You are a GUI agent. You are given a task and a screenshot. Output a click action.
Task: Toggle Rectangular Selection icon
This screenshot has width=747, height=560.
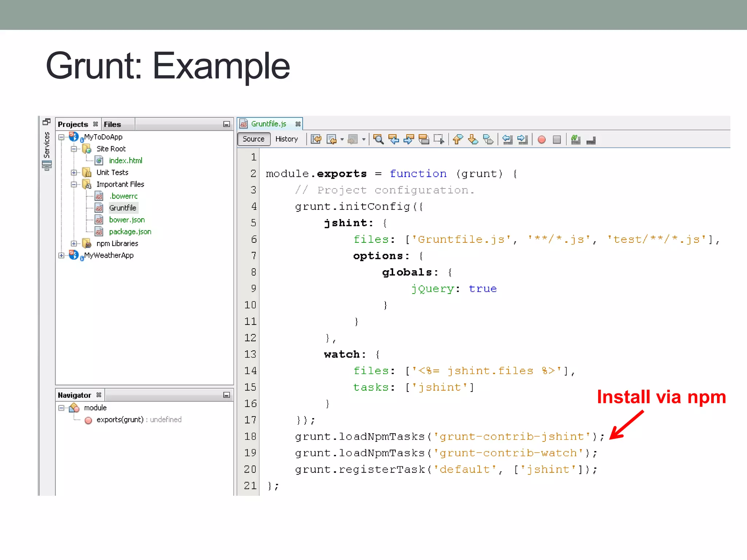click(439, 139)
